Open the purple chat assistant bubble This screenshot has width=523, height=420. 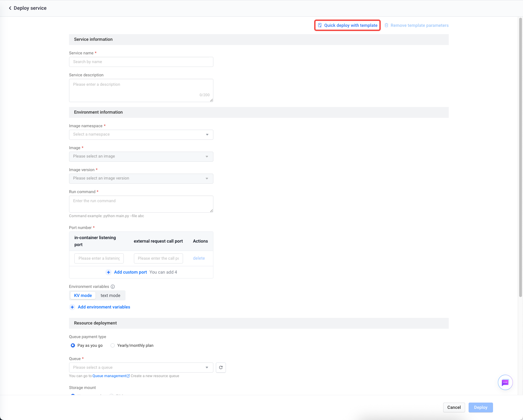click(505, 382)
